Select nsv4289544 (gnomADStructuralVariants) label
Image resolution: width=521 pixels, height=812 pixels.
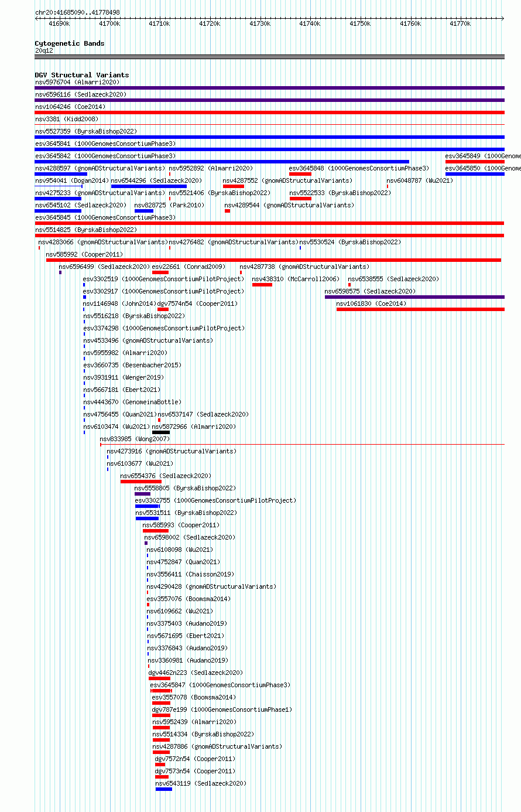[289, 205]
